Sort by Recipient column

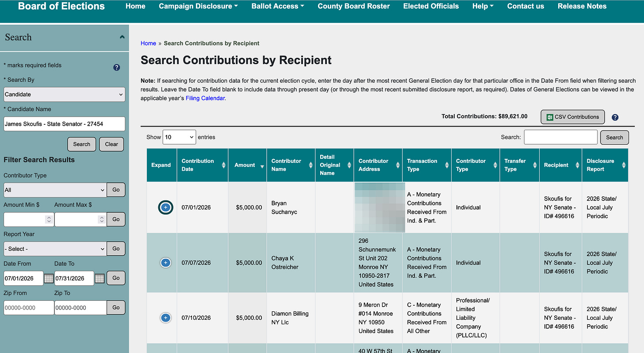tap(560, 165)
